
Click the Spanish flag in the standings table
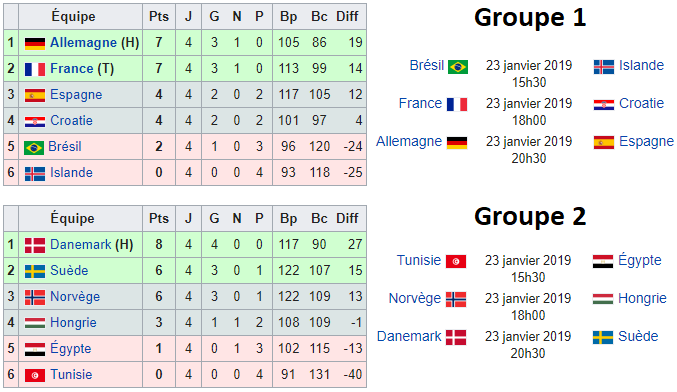tap(35, 95)
